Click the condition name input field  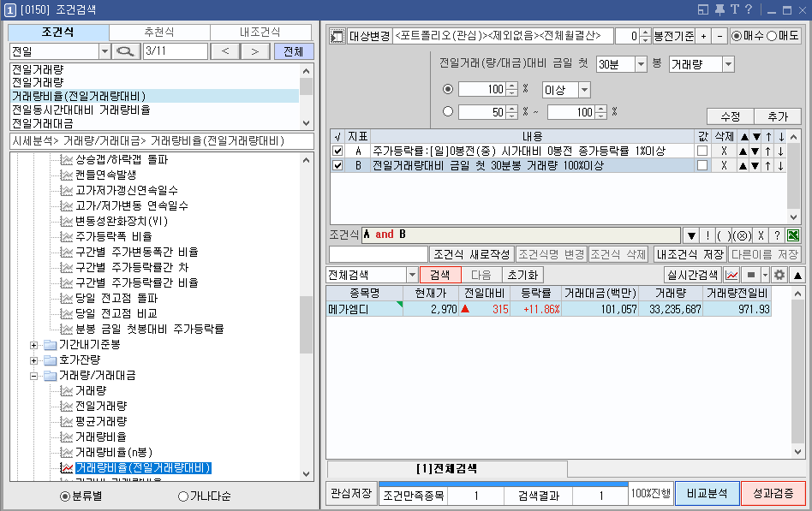(x=378, y=254)
